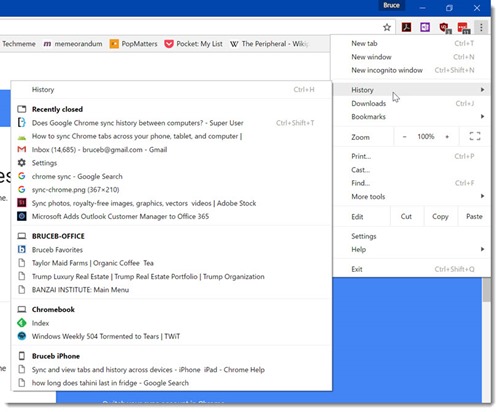Reopen chrome sync - Google Search
Screen dimensions: 500x412
[x=172, y=176]
